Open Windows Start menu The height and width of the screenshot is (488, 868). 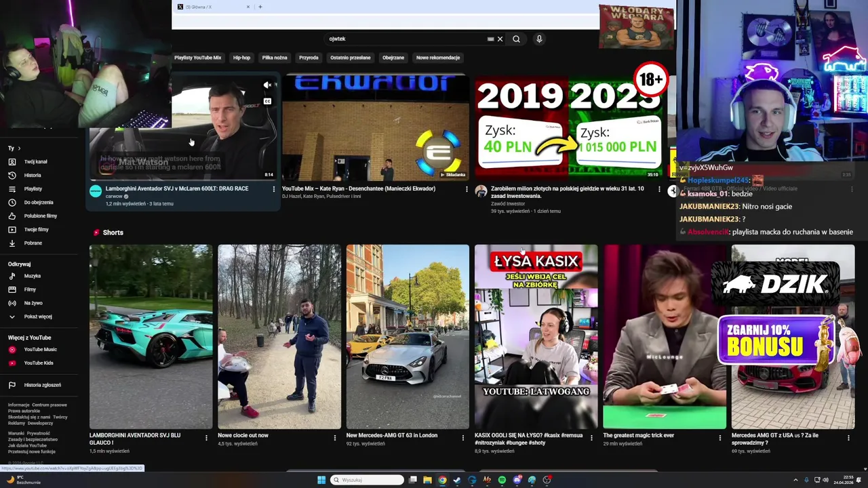coord(321,480)
